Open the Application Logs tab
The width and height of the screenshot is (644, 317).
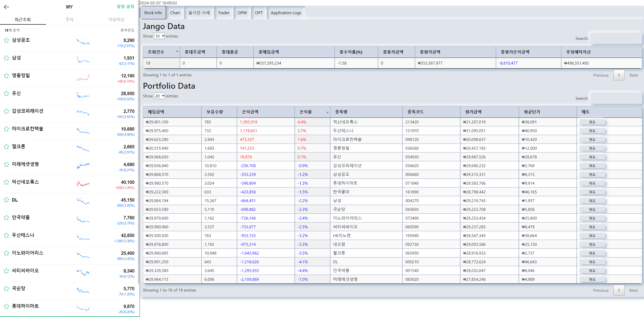286,13
